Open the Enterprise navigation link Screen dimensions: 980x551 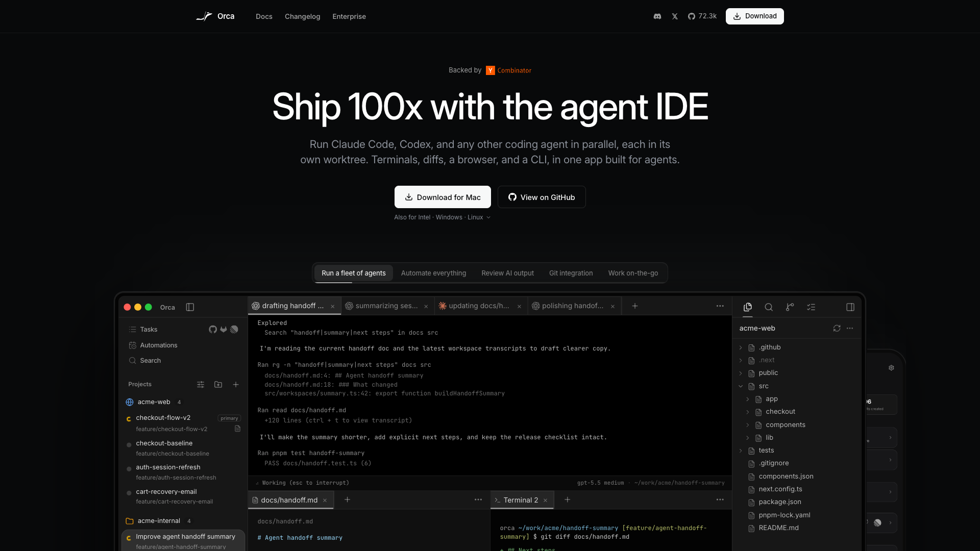(x=349, y=16)
